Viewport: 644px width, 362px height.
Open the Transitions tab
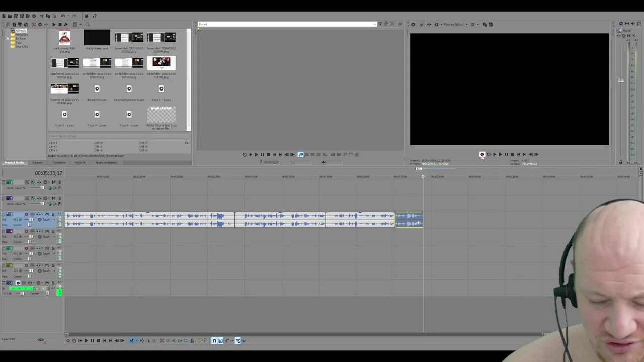[x=59, y=163]
